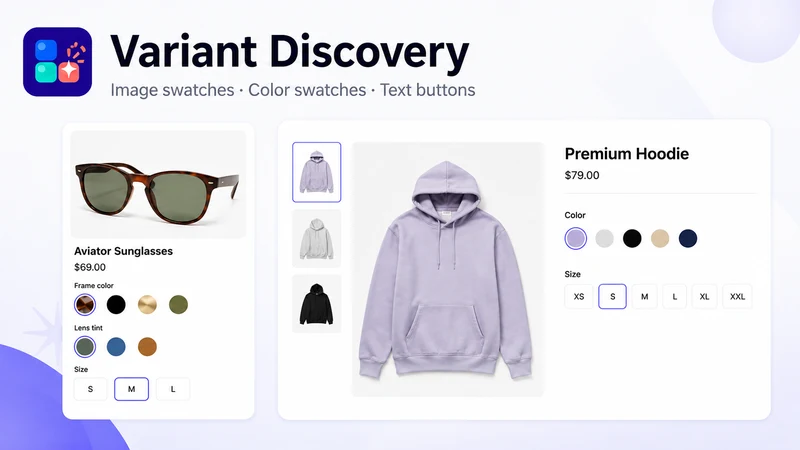Click the Variant Discovery app logo icon
The height and width of the screenshot is (450, 800).
(58, 62)
